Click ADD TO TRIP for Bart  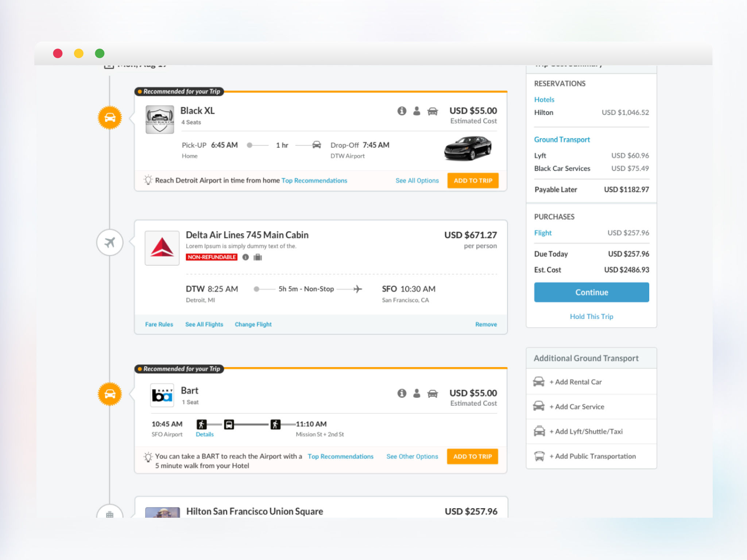pos(472,456)
